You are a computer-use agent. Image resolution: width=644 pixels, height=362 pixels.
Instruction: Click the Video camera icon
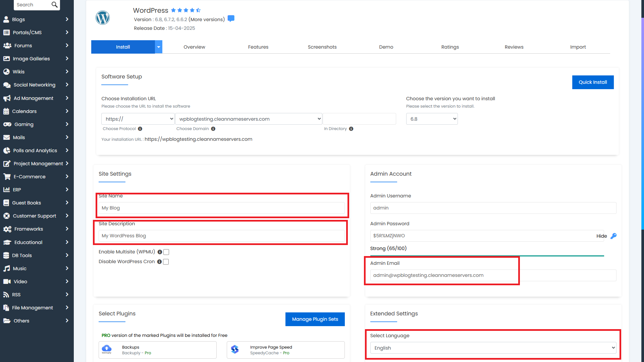click(x=7, y=282)
